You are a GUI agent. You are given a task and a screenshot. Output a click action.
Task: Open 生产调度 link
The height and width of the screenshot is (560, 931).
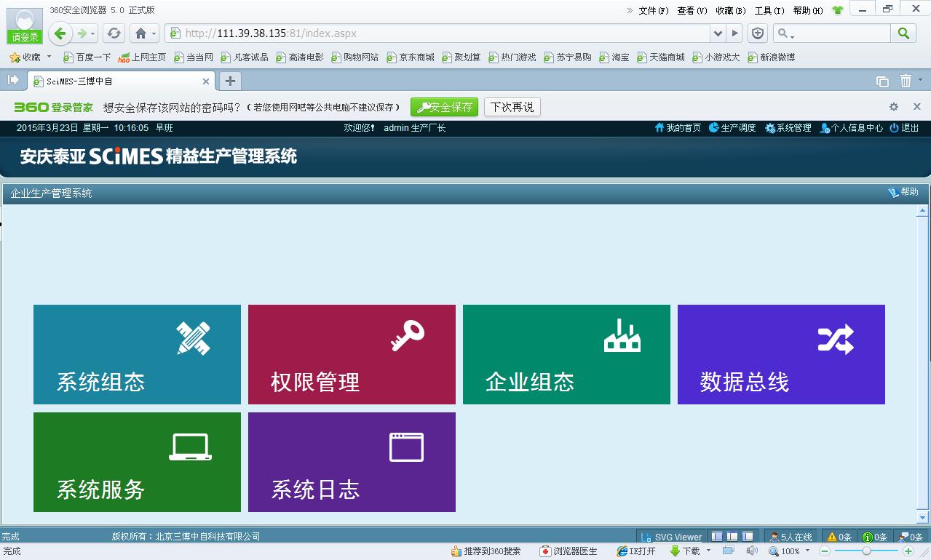click(x=733, y=128)
